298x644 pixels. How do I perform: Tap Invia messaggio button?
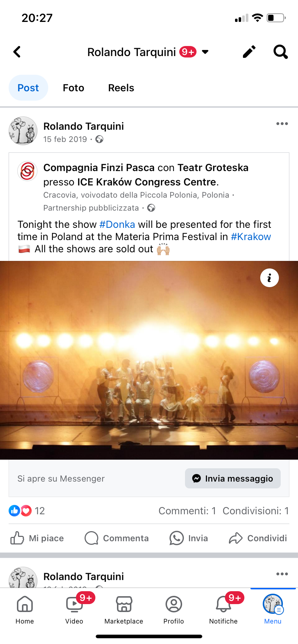tap(233, 478)
